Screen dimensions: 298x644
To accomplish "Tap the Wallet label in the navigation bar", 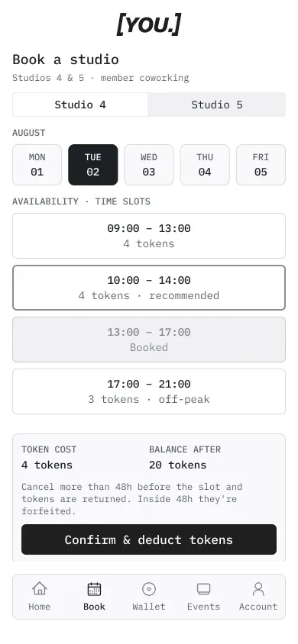I will [149, 607].
